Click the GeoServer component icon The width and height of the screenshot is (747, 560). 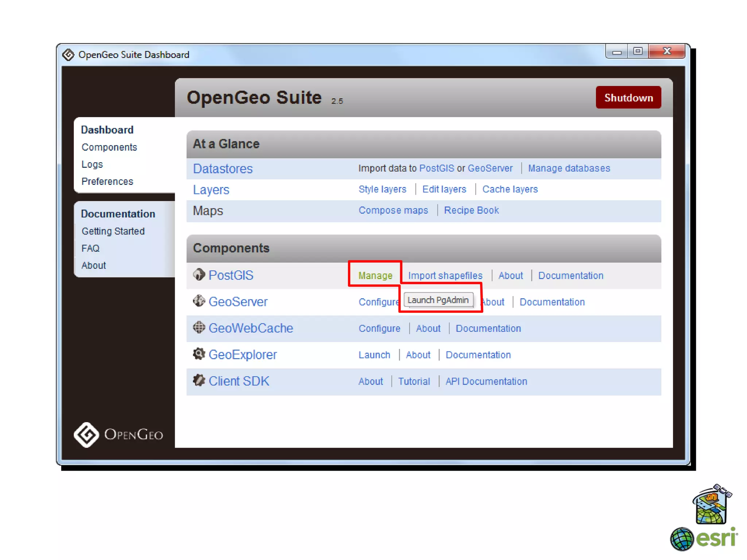(x=199, y=301)
